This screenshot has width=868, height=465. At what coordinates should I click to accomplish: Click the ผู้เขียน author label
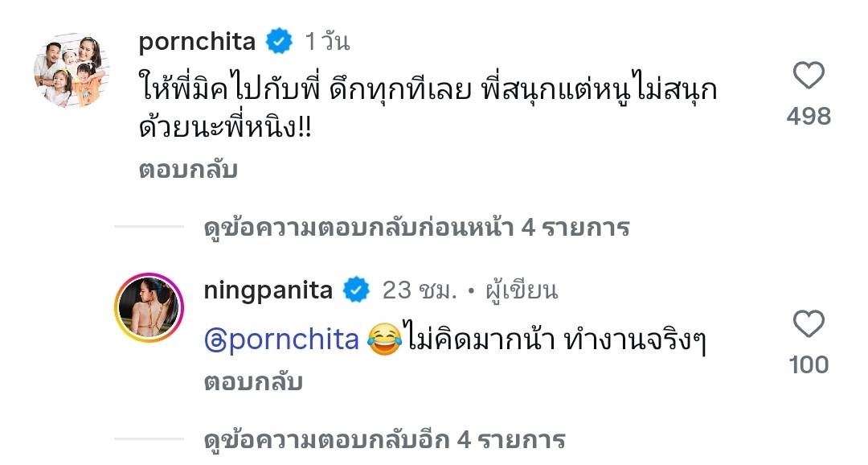[x=522, y=290]
